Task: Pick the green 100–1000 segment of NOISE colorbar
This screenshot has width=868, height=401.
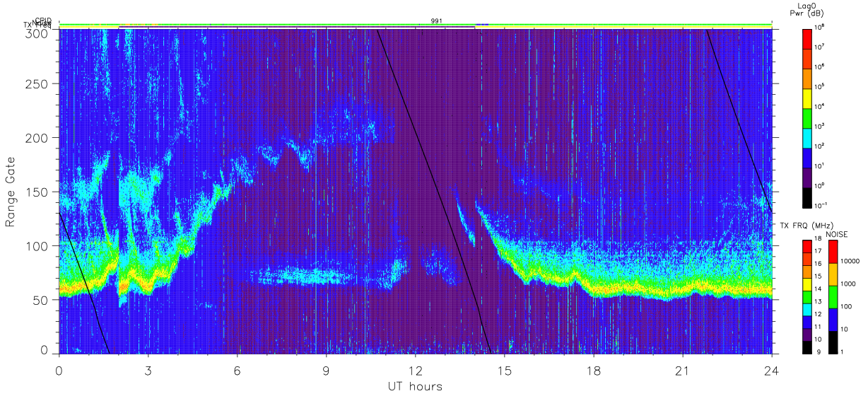Action: (x=833, y=297)
